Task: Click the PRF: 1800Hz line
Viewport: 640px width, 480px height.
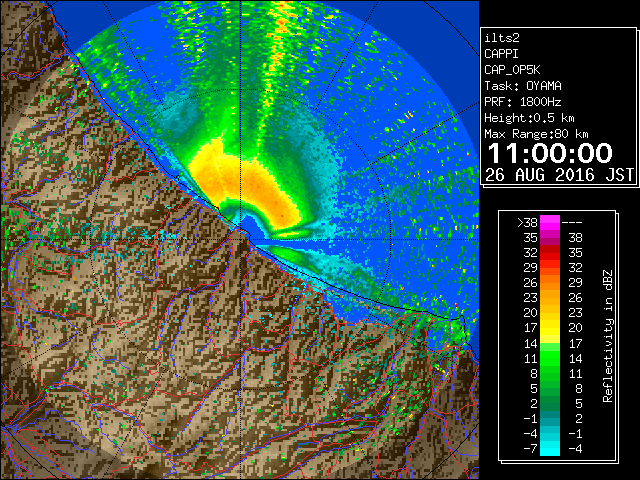Action: pos(523,102)
